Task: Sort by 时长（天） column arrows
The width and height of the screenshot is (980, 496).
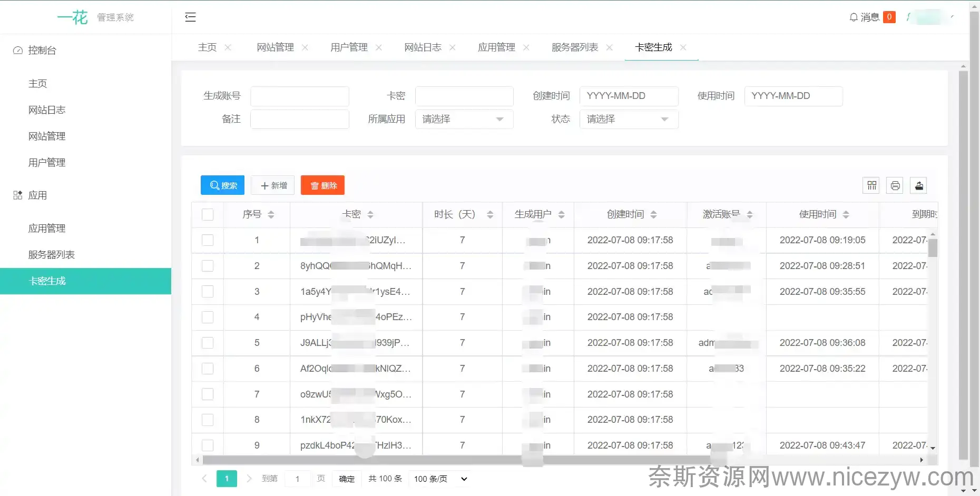Action: [x=490, y=215]
